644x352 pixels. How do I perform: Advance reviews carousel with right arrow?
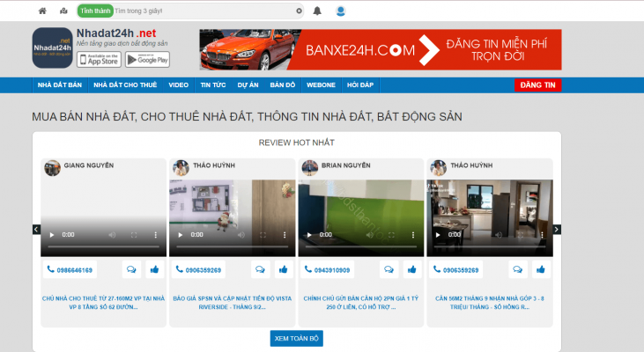tap(557, 230)
